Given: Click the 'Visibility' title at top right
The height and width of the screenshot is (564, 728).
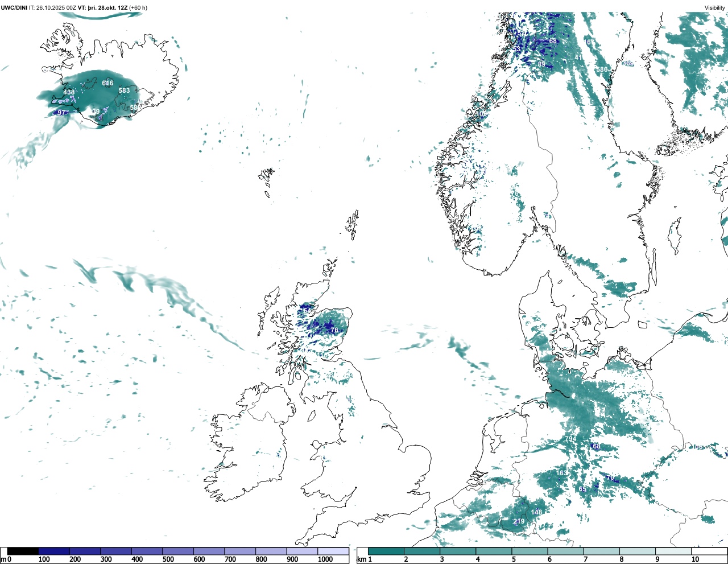Looking at the screenshot, I should [715, 8].
